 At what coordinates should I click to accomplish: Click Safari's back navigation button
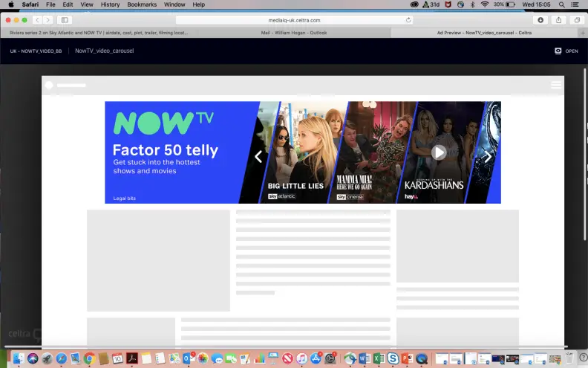(x=37, y=20)
